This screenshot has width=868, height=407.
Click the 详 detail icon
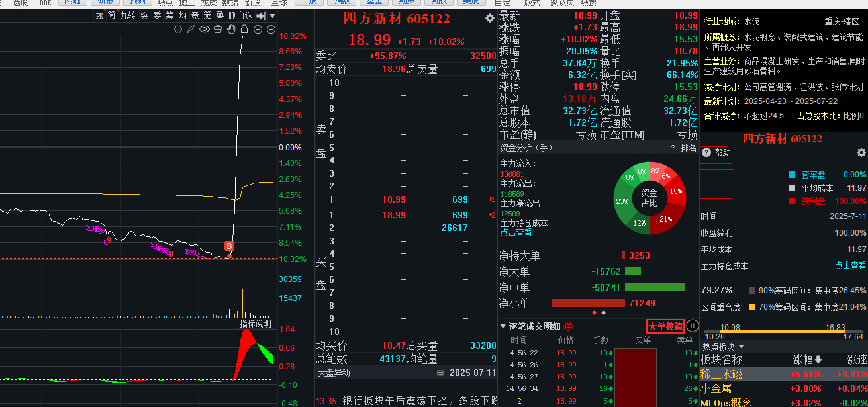pyautogui.click(x=568, y=326)
